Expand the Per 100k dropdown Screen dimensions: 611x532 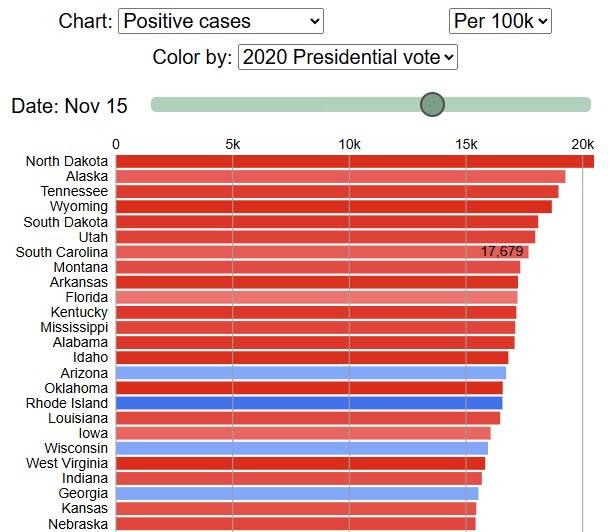pos(500,21)
